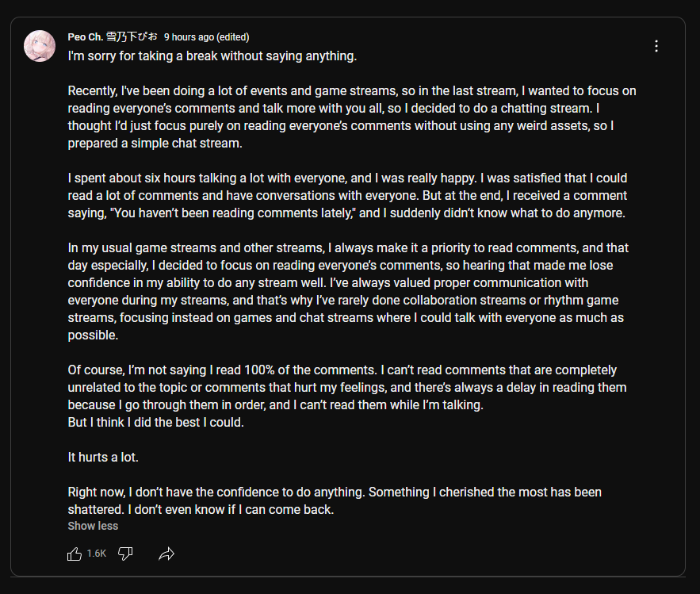Image resolution: width=700 pixels, height=594 pixels.
Task: Click the paragraph starting 'Of course, I'm not saying'
Action: point(347,387)
